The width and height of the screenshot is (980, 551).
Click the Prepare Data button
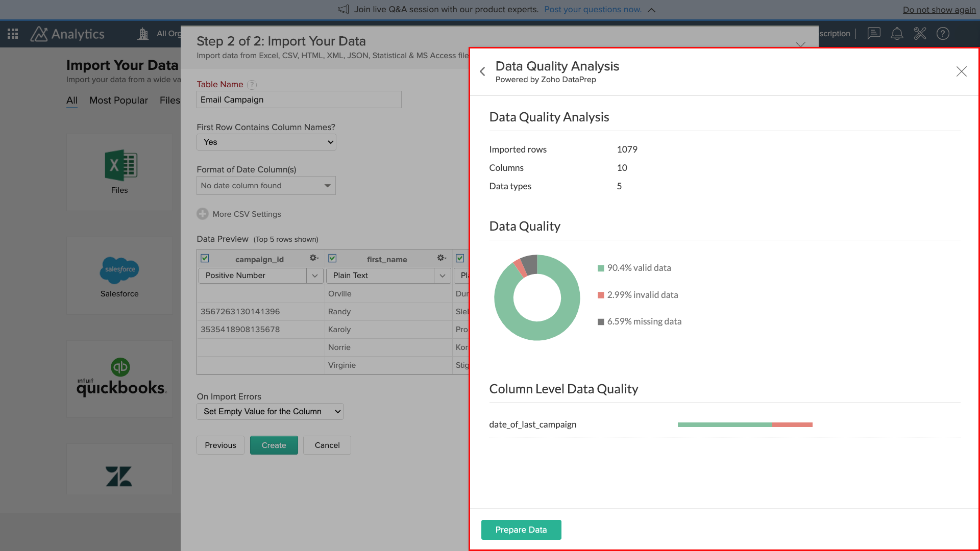[521, 530]
